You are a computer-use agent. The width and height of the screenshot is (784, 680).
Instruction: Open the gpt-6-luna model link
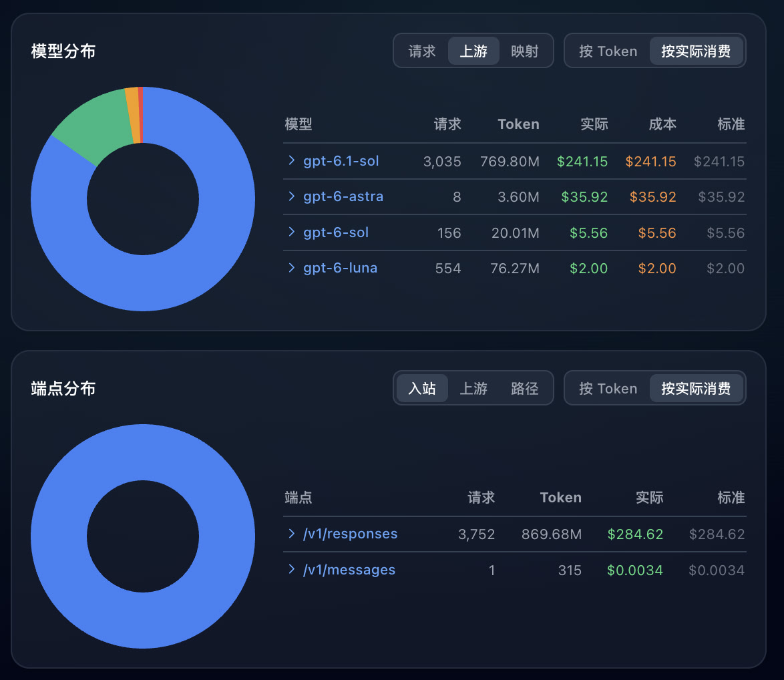pyautogui.click(x=340, y=268)
